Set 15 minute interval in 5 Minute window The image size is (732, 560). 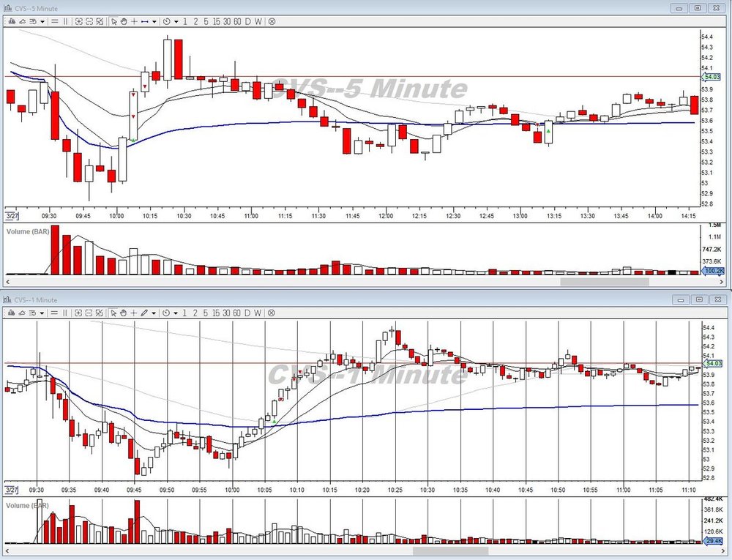(216, 21)
